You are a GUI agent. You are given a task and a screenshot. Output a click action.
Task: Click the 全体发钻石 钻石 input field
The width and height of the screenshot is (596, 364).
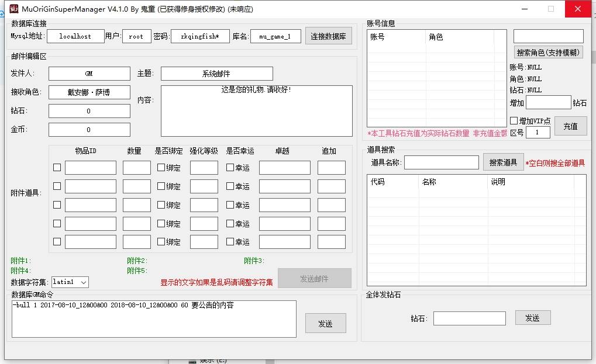470,318
